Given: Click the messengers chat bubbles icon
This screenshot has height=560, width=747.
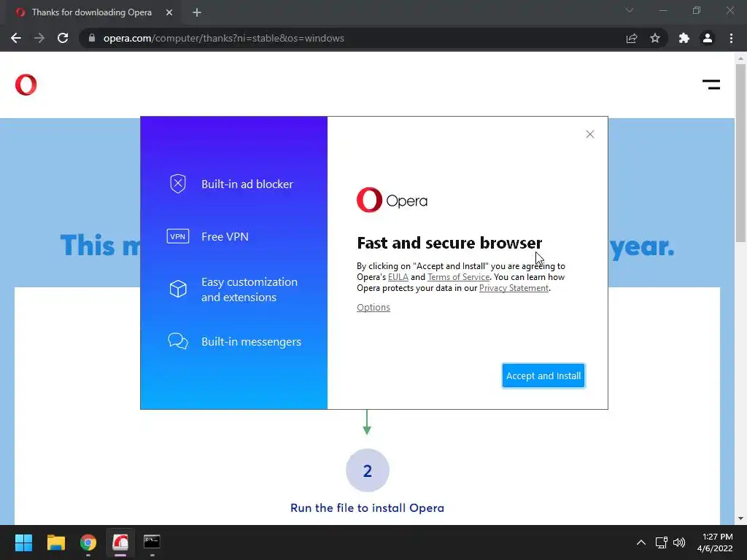Looking at the screenshot, I should (x=178, y=341).
